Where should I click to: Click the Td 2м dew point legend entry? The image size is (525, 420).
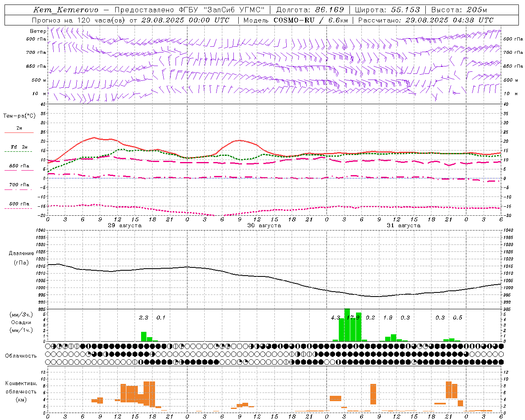(x=19, y=147)
